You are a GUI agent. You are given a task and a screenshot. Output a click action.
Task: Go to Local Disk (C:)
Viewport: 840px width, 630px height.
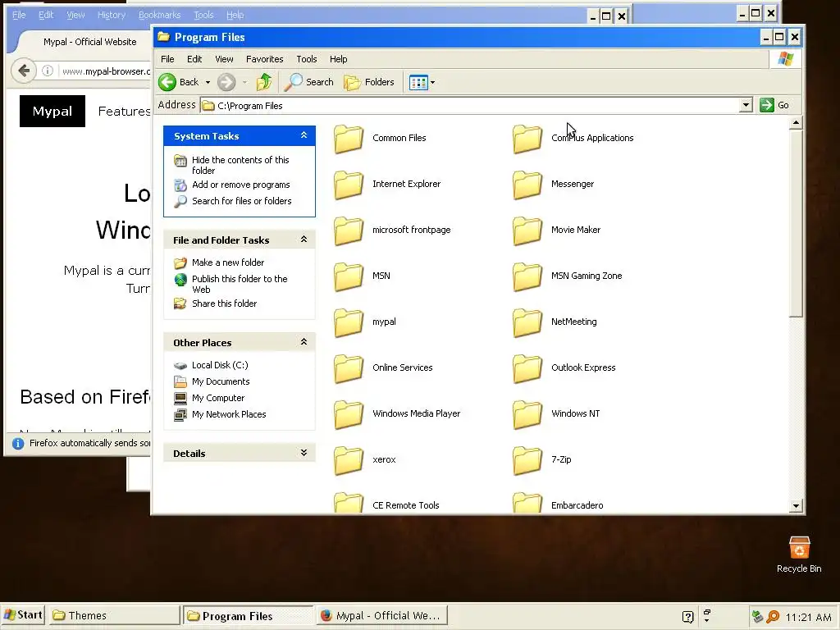pos(220,365)
